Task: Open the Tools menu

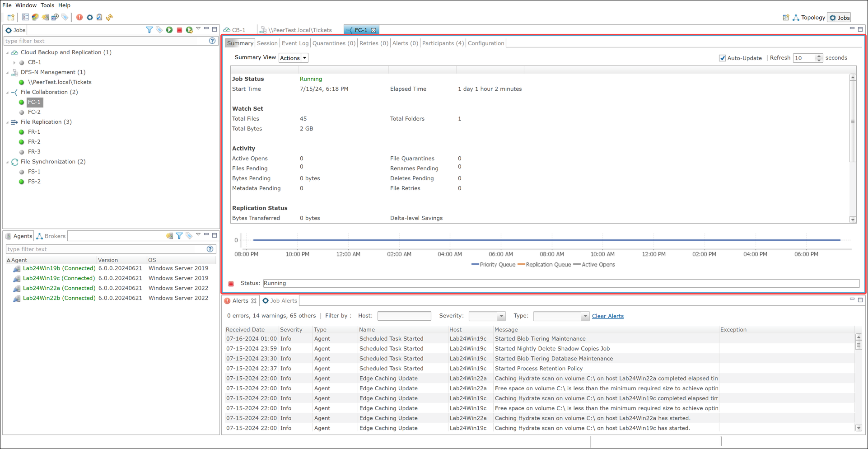Action: pos(47,5)
